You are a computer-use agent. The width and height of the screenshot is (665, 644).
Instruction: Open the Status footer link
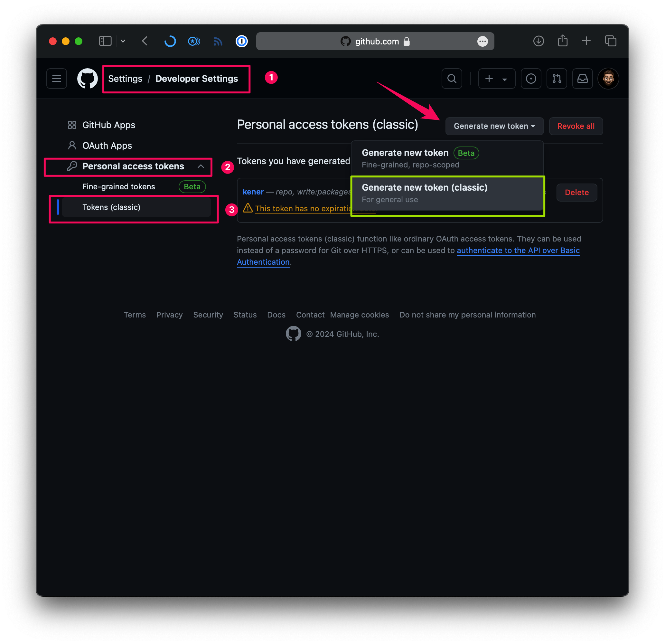pos(245,315)
